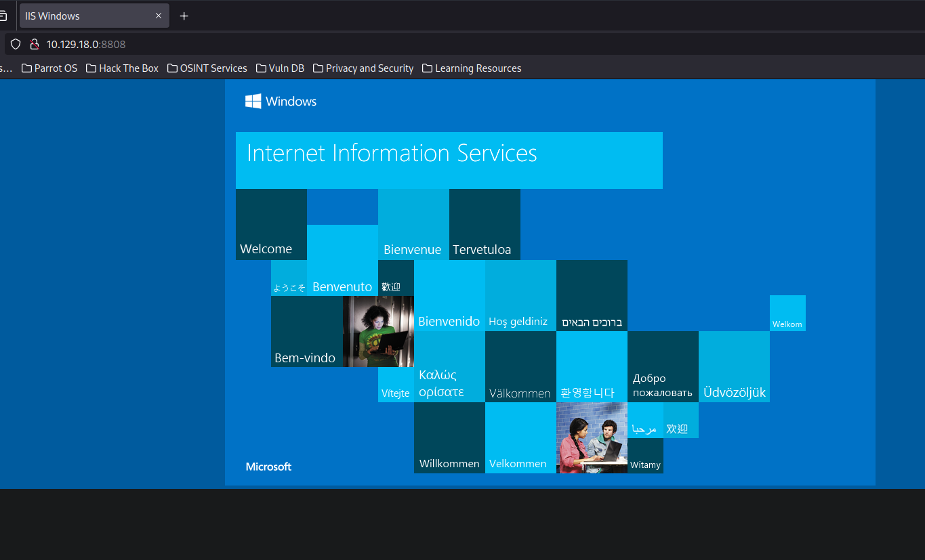This screenshot has width=925, height=560.
Task: Click the insecure connection padlock icon
Action: 34,45
